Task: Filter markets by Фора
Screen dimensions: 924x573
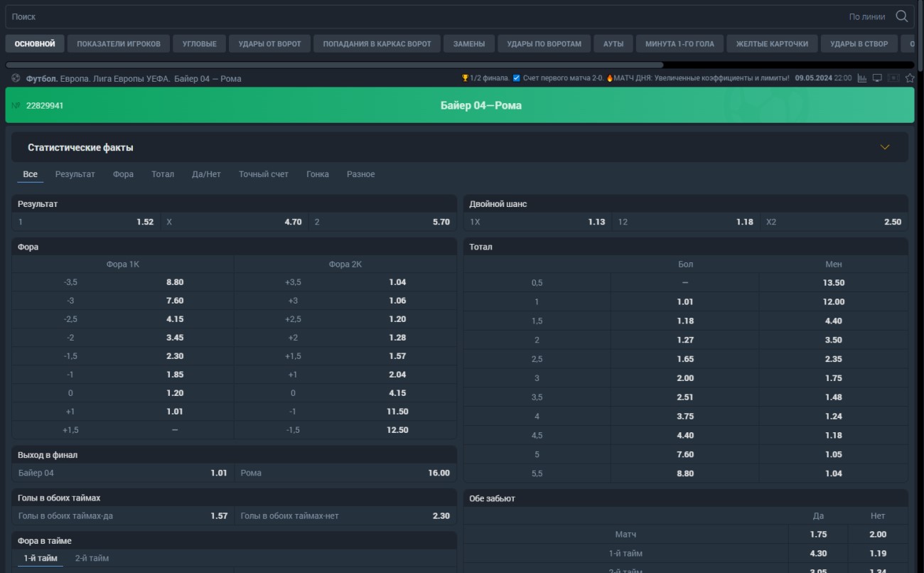Action: click(x=123, y=174)
